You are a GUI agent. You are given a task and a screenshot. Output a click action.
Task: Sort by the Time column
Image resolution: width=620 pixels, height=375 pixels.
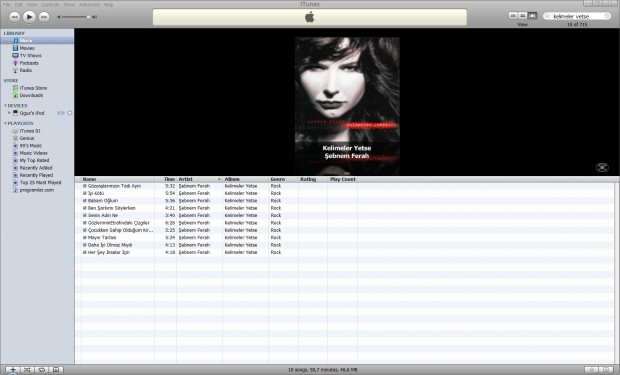(x=166, y=179)
